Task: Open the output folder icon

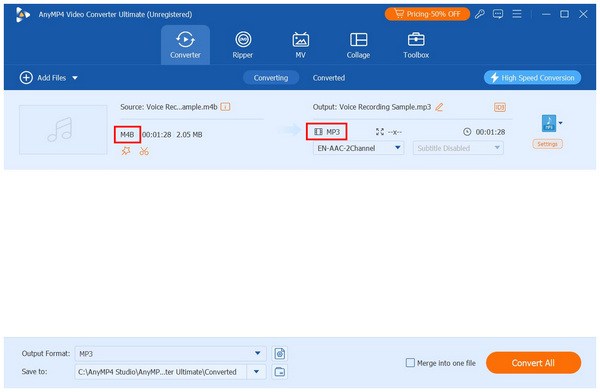Action: pos(280,372)
